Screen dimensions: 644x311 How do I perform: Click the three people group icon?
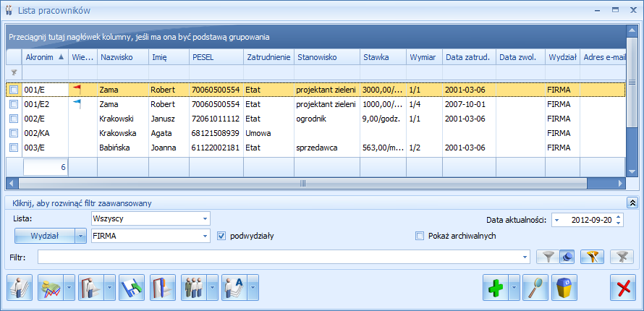pyautogui.click(x=193, y=288)
